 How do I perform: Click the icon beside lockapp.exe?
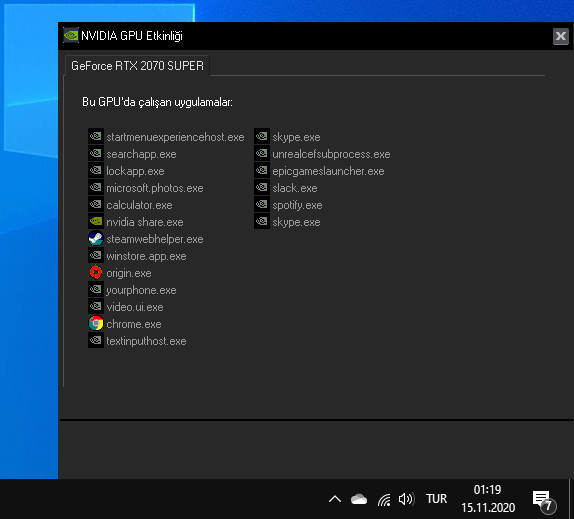96,171
